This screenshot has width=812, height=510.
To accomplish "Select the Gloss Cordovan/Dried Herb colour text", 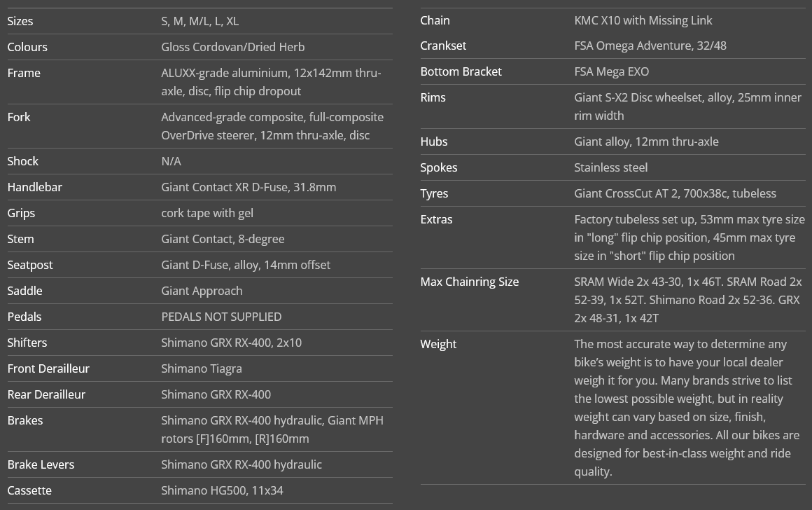I will click(232, 47).
